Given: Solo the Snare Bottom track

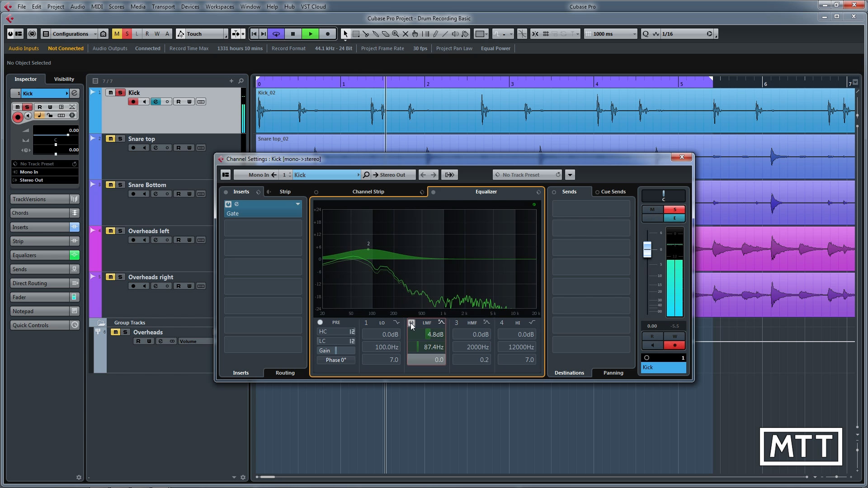Looking at the screenshot, I should pyautogui.click(x=121, y=185).
